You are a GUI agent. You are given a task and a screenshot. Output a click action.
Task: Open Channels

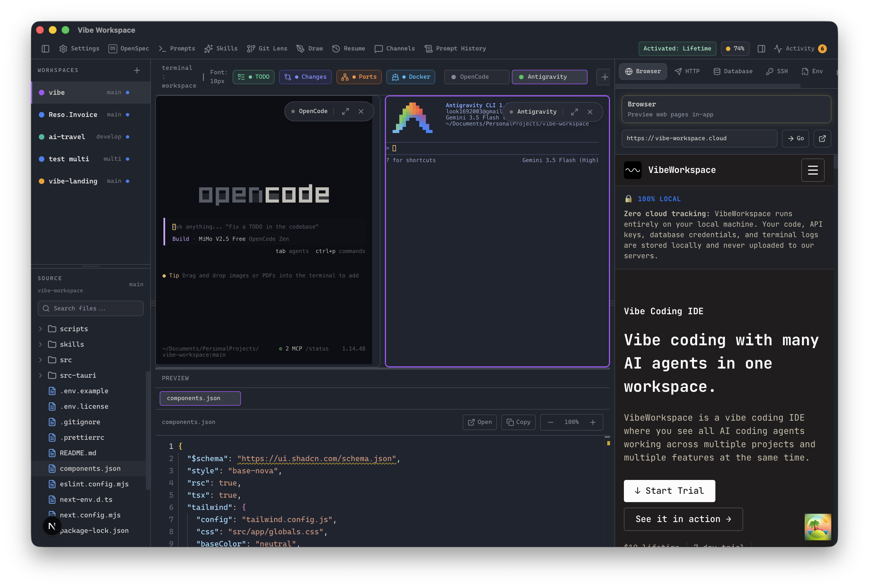[x=395, y=48]
